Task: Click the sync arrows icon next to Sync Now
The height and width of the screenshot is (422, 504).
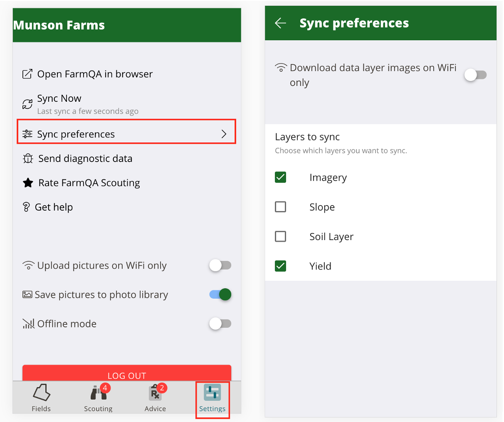Action: [x=27, y=104]
